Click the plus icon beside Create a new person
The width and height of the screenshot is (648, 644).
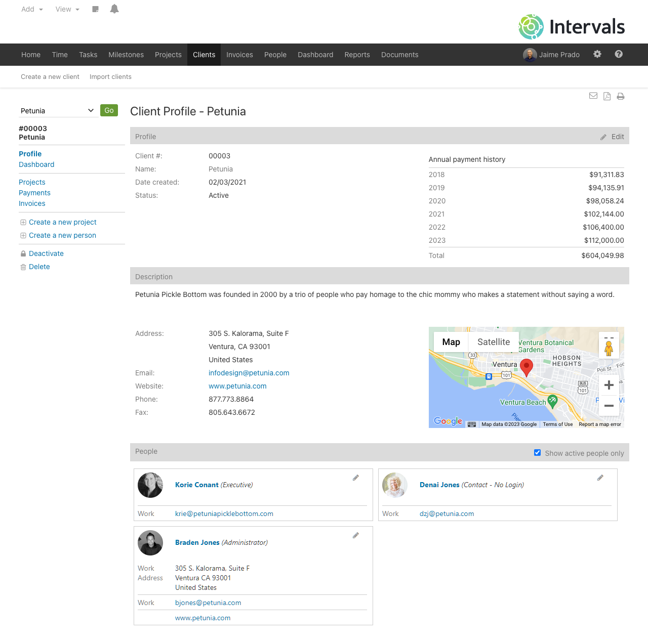tap(23, 235)
